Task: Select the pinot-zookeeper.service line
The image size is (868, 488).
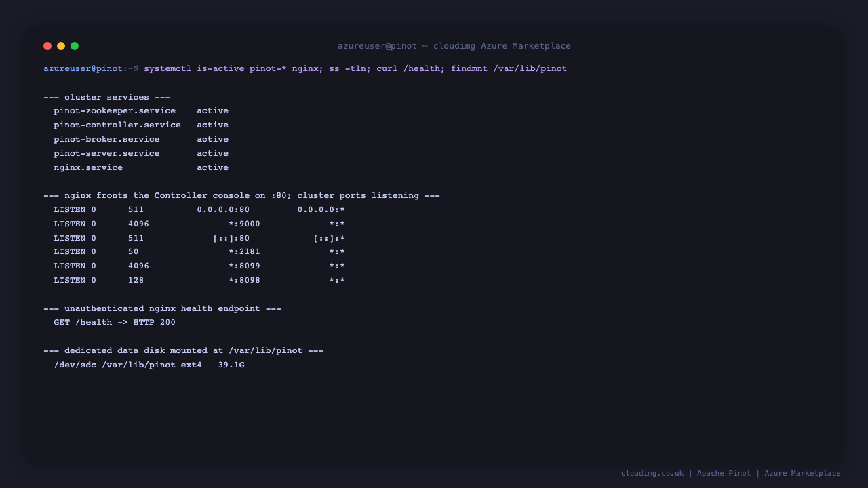Action: tap(141, 110)
